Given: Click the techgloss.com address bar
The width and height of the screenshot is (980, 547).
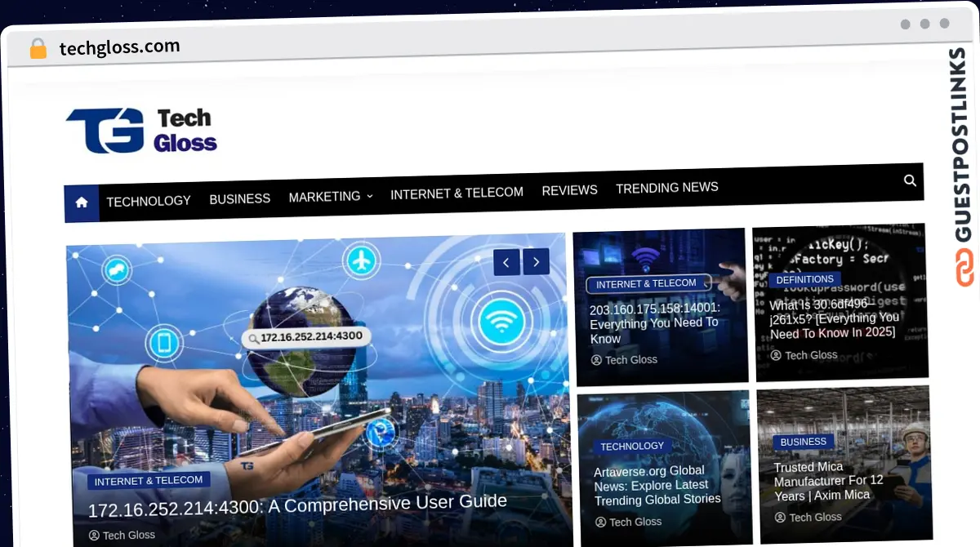Looking at the screenshot, I should 120,47.
